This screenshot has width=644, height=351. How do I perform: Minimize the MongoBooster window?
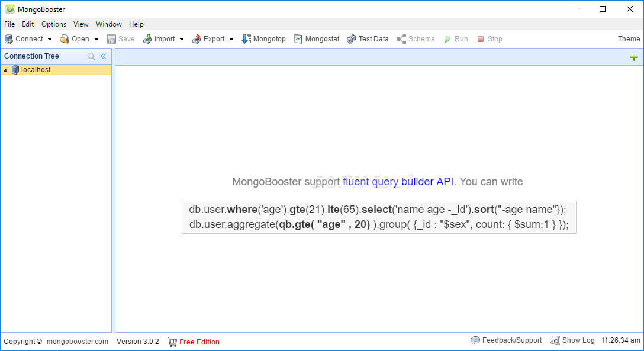pos(576,9)
